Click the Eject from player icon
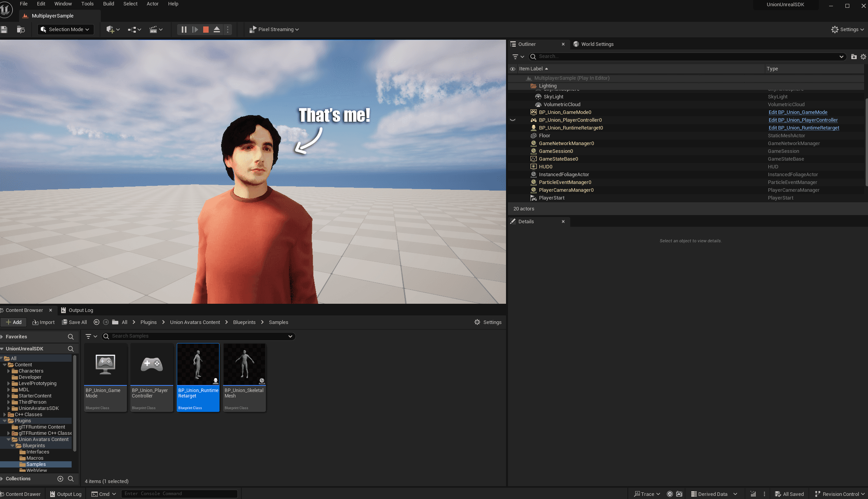 217,30
